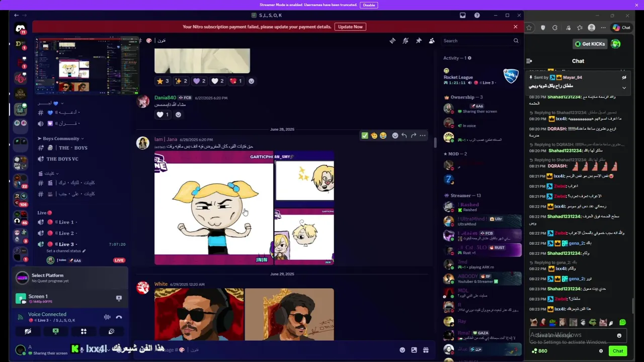The image size is (644, 362).
Task: Dismiss the Nitro payment failed banner
Action: [515, 27]
